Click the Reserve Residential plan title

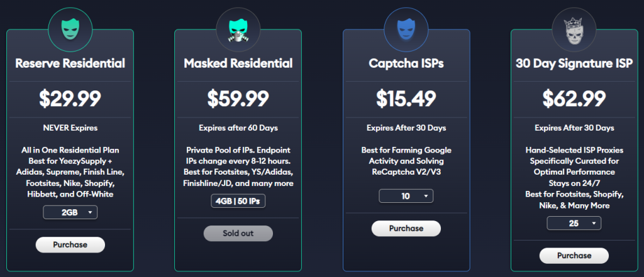[x=70, y=63]
